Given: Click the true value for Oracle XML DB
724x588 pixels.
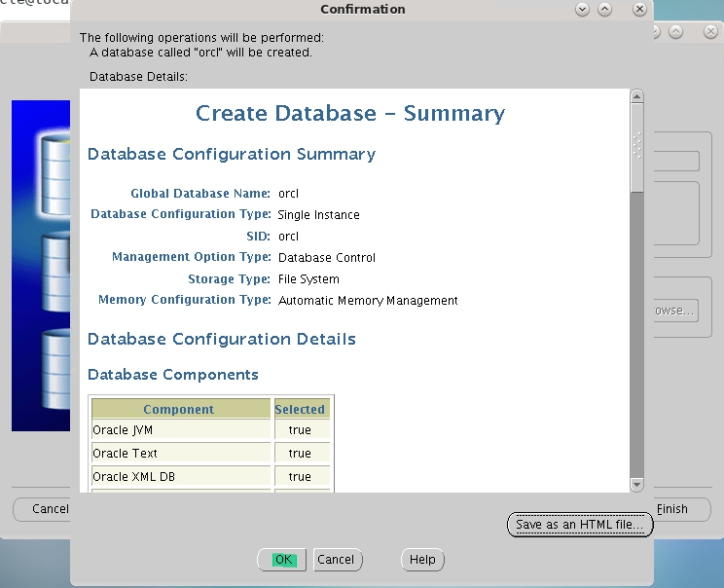Looking at the screenshot, I should 300,477.
